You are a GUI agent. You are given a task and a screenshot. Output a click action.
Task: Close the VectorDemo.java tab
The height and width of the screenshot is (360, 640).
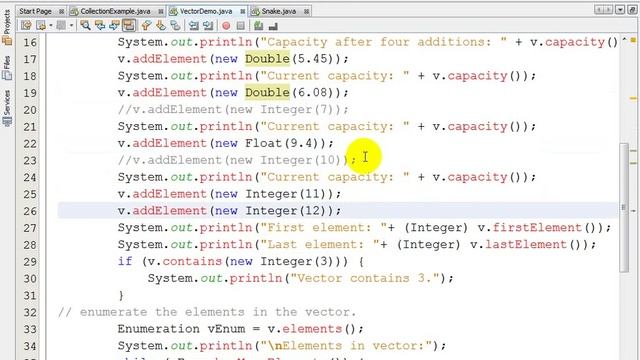coord(243,11)
